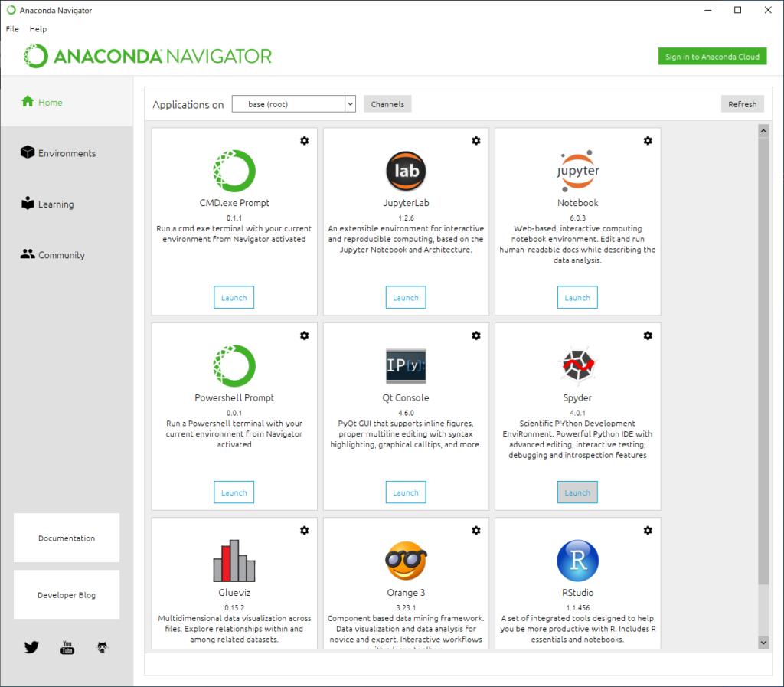
Task: Click the vertical scrollbar thumb
Action: (763, 361)
